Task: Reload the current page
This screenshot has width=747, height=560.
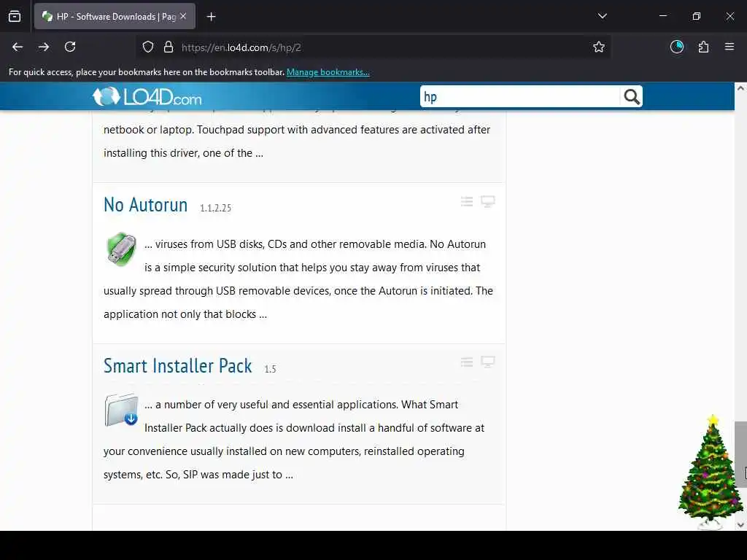Action: 70,47
